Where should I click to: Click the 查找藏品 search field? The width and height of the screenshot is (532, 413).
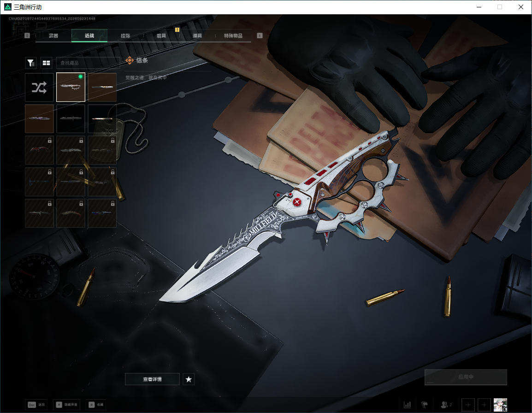(88, 63)
